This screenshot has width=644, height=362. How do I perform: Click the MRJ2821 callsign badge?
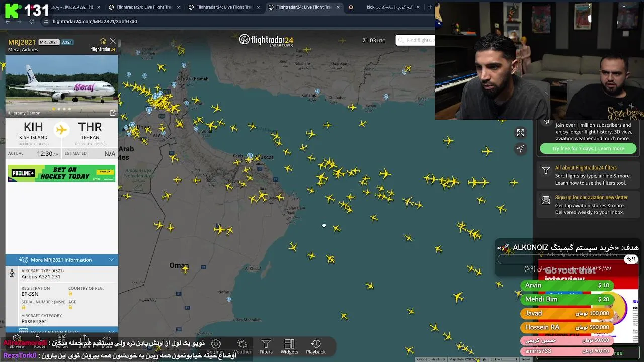49,42
